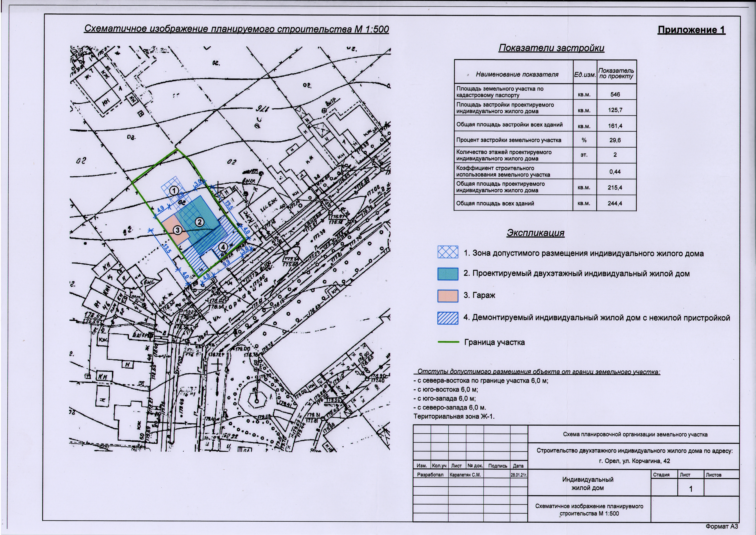
Task: Click the value 546 in the table
Action: point(615,94)
